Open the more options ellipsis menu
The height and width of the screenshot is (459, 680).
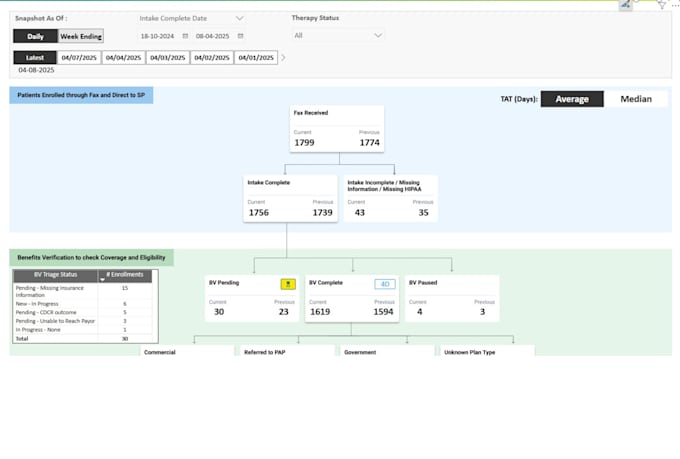click(675, 5)
